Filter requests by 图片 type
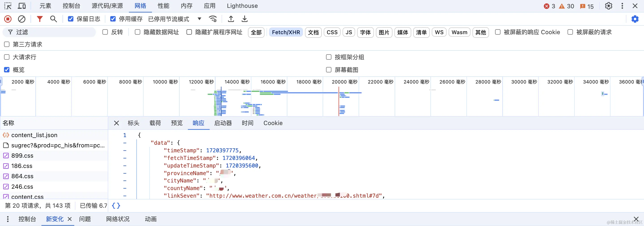The height and width of the screenshot is (226, 644). 384,32
